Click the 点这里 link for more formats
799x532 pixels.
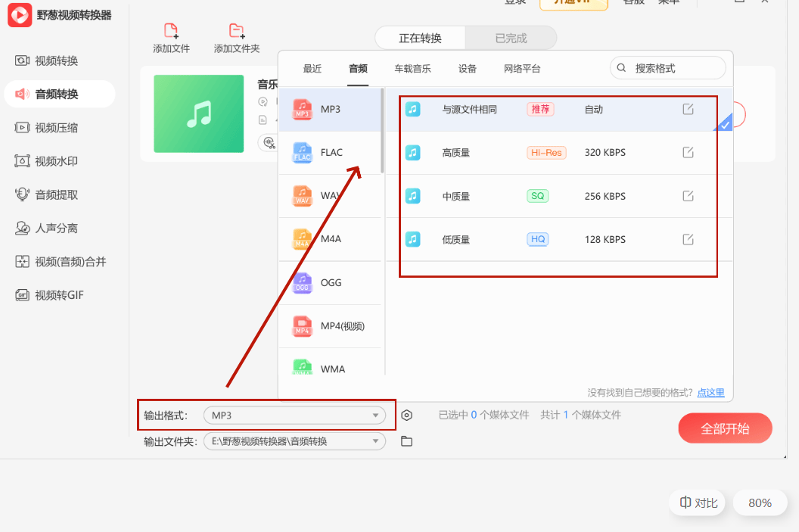tap(710, 390)
